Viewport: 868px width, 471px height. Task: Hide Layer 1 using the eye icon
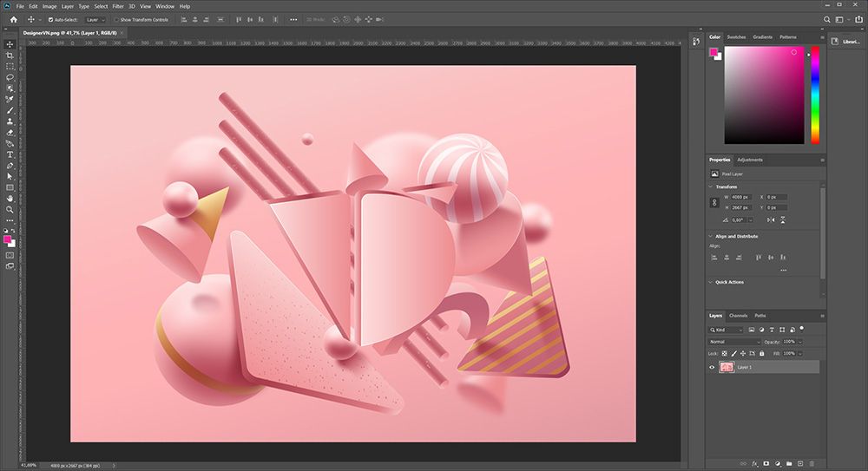(712, 367)
